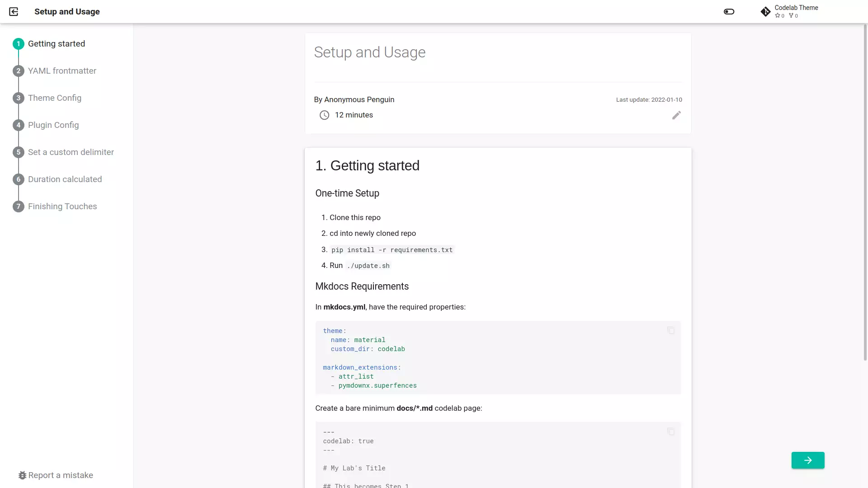The width and height of the screenshot is (868, 488).
Task: Expand the Set a custom delimiter section
Action: coord(71,152)
